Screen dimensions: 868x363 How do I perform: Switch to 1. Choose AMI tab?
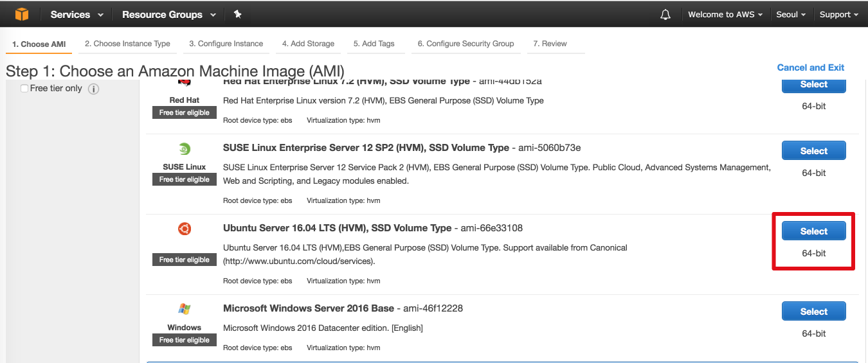(x=39, y=44)
